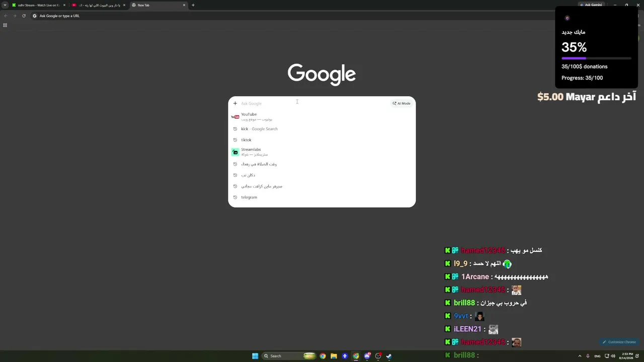Focus the address bar URL field
The image size is (644, 362).
pyautogui.click(x=292, y=16)
